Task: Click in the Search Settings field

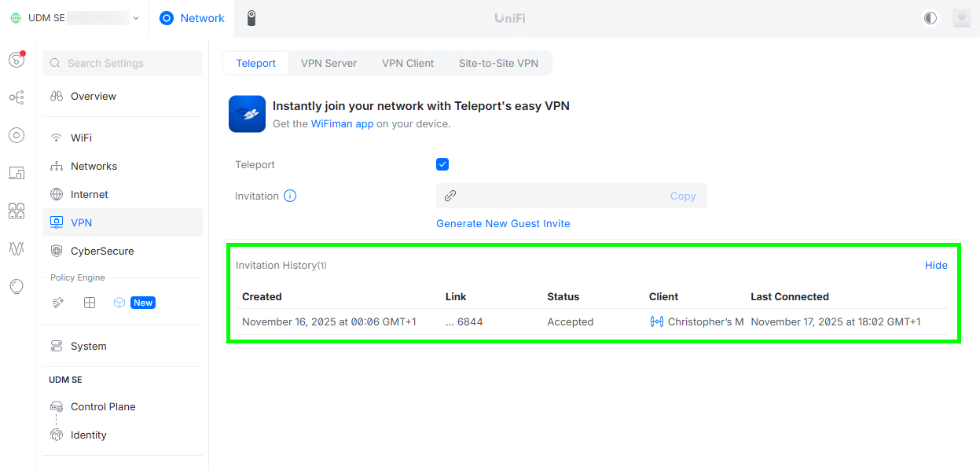Action: 130,63
